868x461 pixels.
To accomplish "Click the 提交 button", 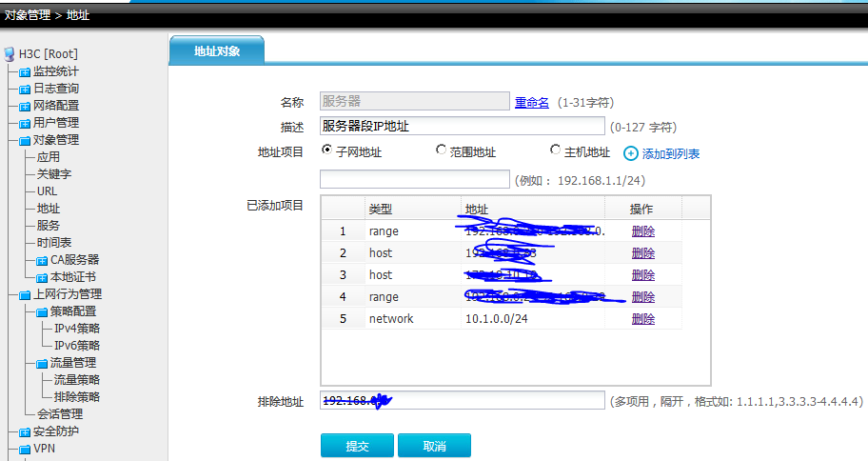I will point(357,446).
